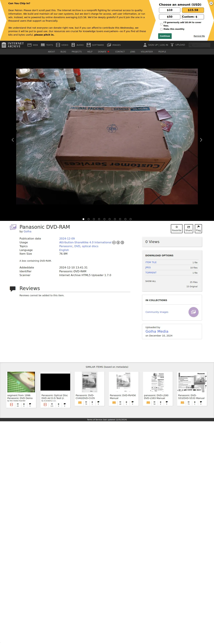This screenshot has width=214, height=644.
Task: Download the ITEM TILE file
Action: pos(151,262)
